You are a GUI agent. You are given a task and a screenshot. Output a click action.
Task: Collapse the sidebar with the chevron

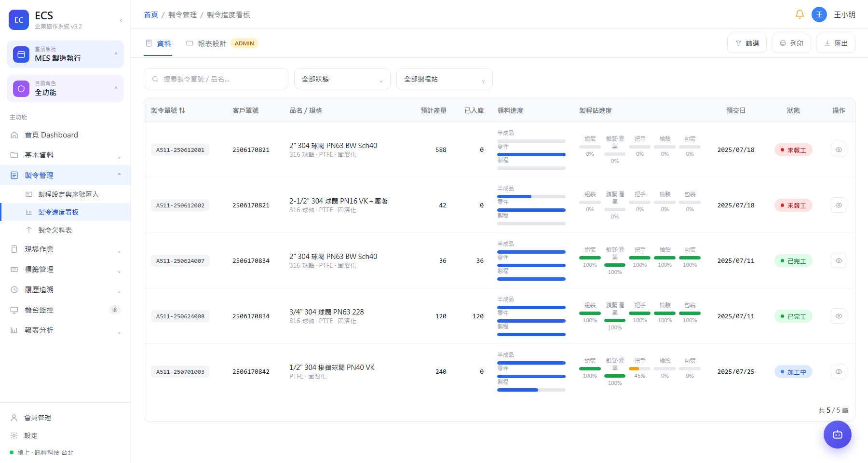(121, 20)
